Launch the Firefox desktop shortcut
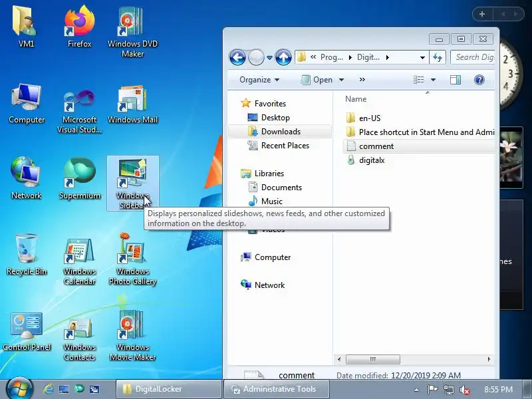 79,27
